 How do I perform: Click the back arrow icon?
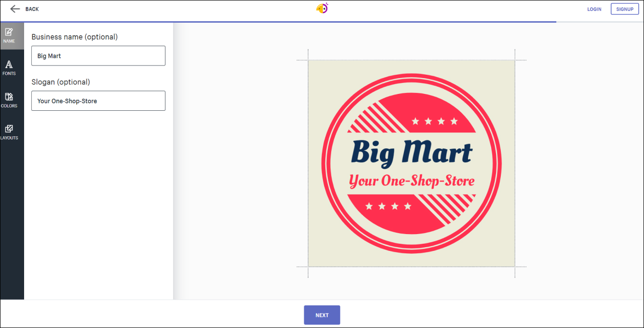(x=15, y=9)
